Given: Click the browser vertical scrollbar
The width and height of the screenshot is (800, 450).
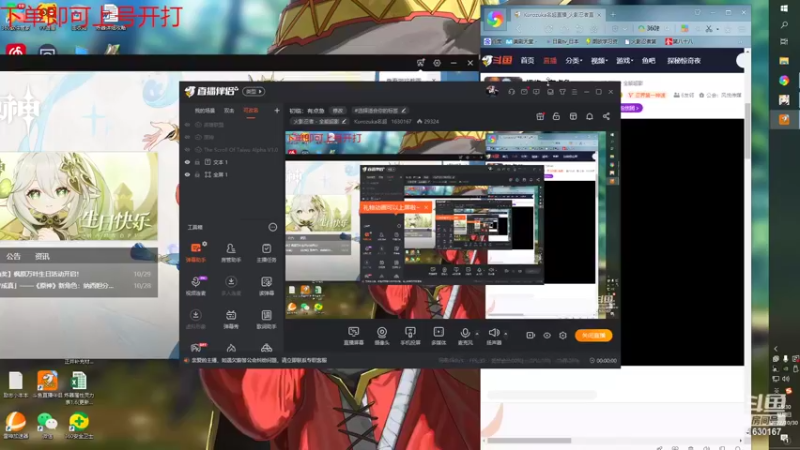Looking at the screenshot, I should click(747, 130).
